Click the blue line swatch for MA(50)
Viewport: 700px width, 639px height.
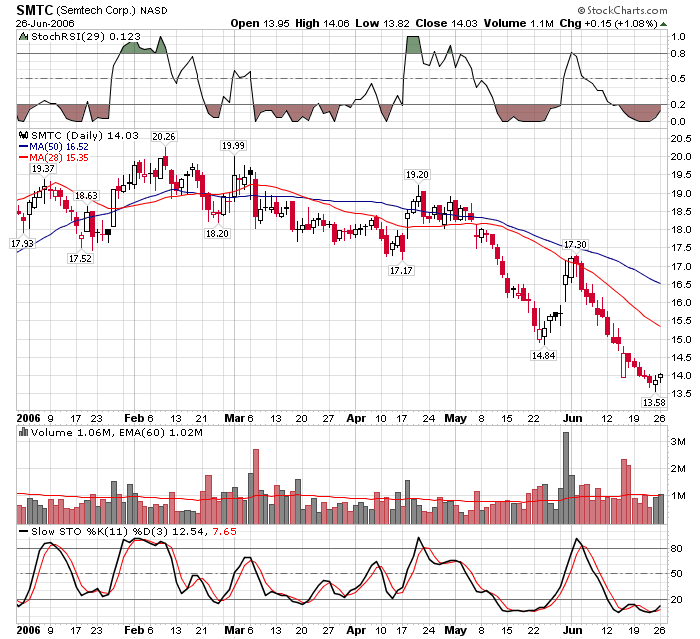[x=23, y=146]
